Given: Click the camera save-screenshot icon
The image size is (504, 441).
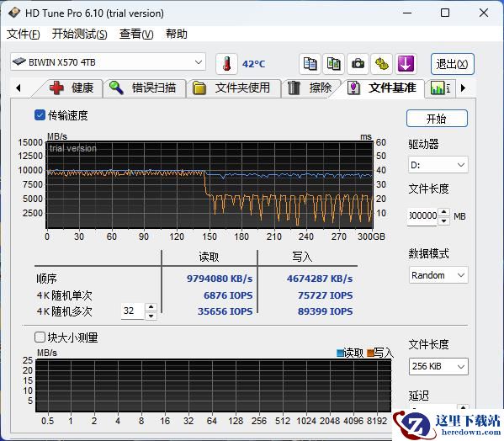Looking at the screenshot, I should [358, 63].
